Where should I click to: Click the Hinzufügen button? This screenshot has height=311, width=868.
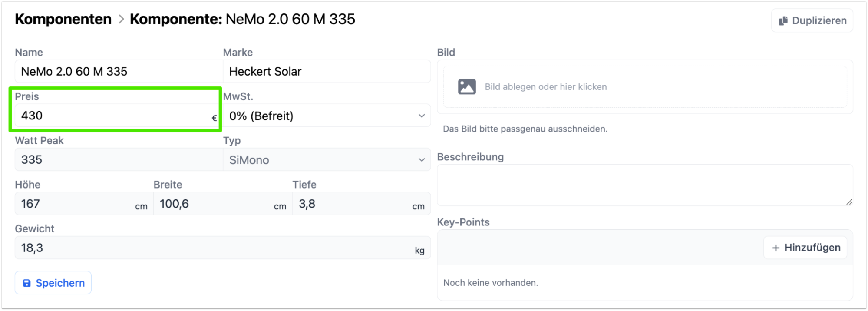[x=805, y=248]
